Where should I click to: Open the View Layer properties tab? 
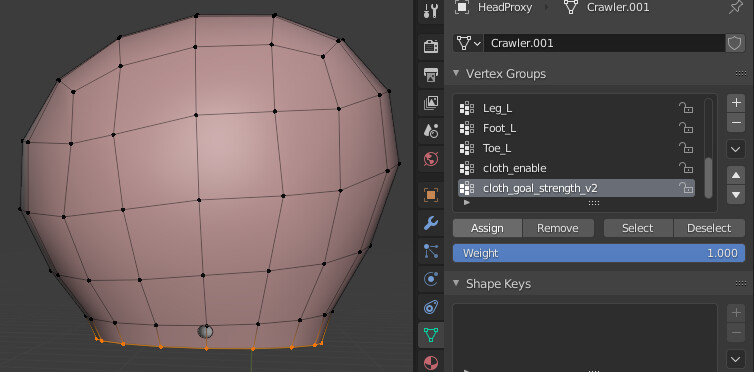[x=430, y=102]
